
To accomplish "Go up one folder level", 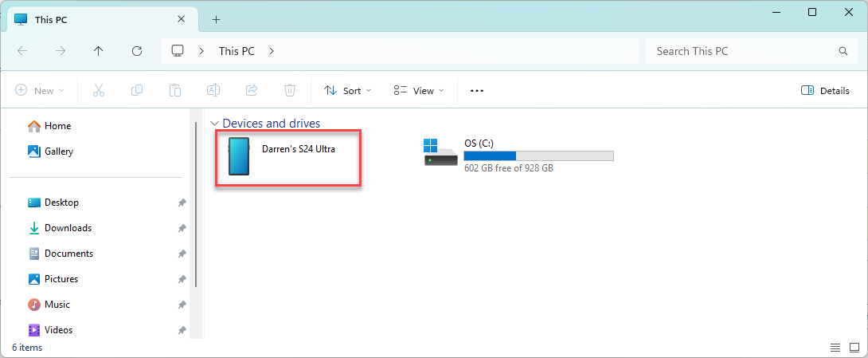I will point(99,51).
